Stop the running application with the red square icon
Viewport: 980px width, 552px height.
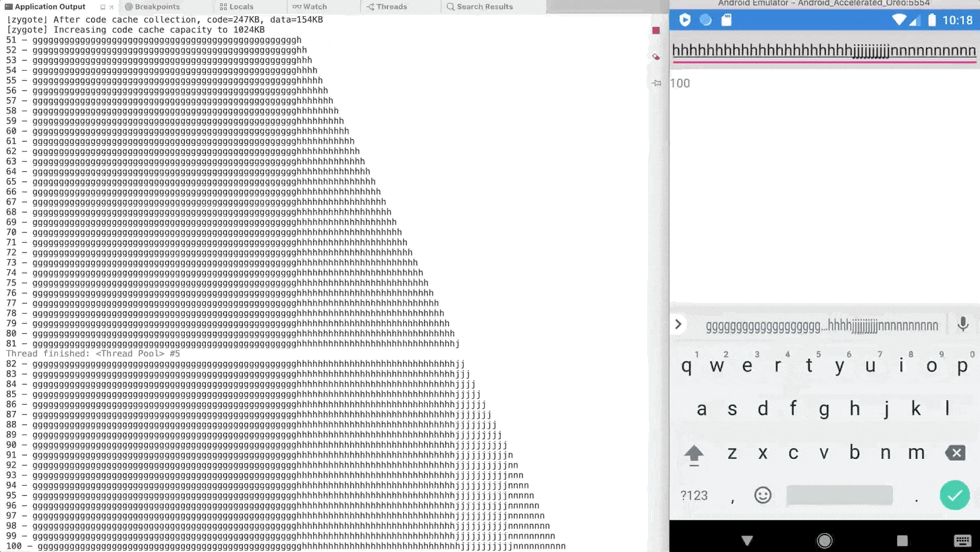(x=655, y=30)
